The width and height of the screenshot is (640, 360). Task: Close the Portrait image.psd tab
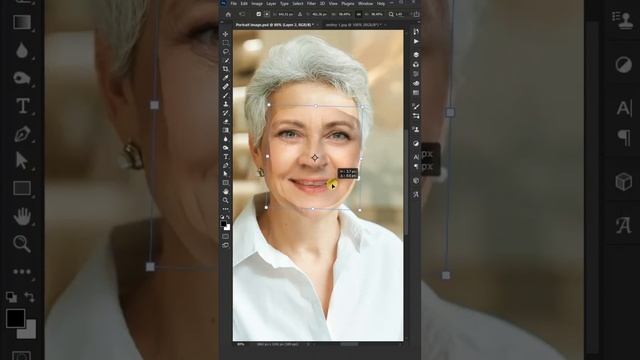318,25
